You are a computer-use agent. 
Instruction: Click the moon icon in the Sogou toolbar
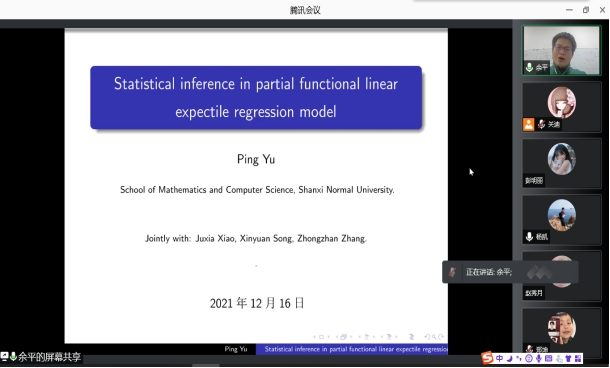click(509, 358)
